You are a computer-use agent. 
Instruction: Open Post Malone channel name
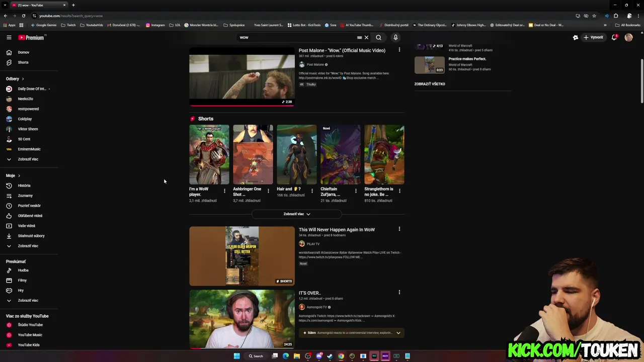click(315, 65)
